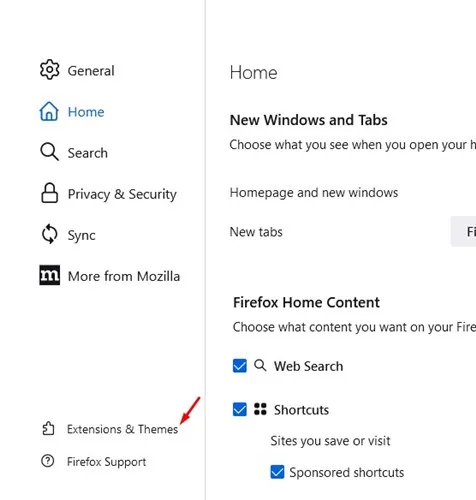Click the General gear icon

tap(49, 70)
